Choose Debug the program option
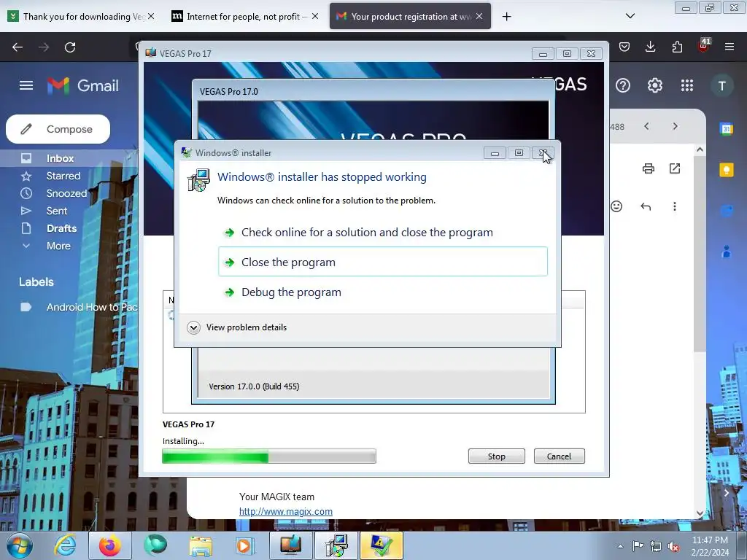Viewport: 747px width, 560px height. pos(382,292)
